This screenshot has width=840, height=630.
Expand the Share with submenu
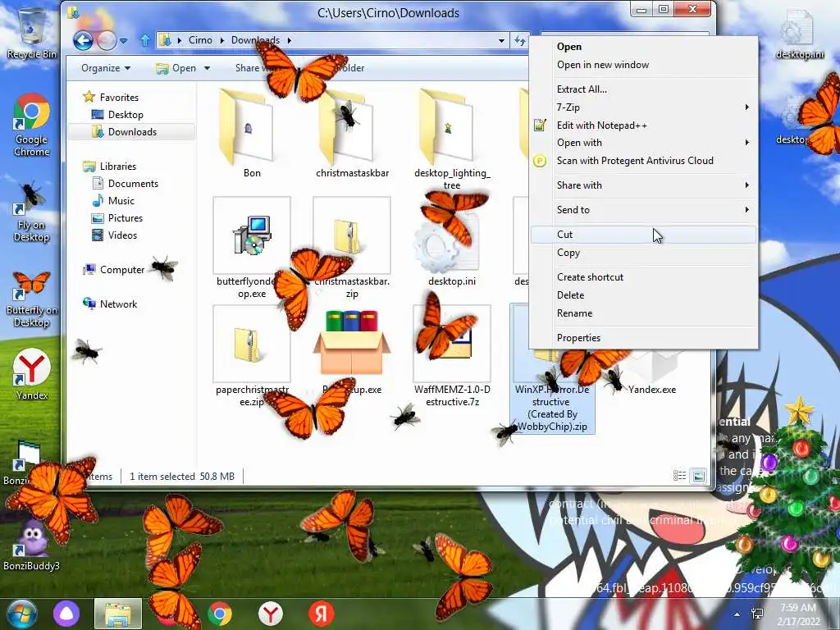click(x=644, y=185)
